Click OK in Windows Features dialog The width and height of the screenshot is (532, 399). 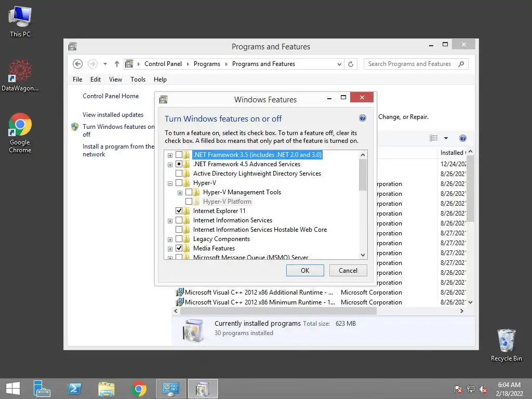click(x=305, y=270)
